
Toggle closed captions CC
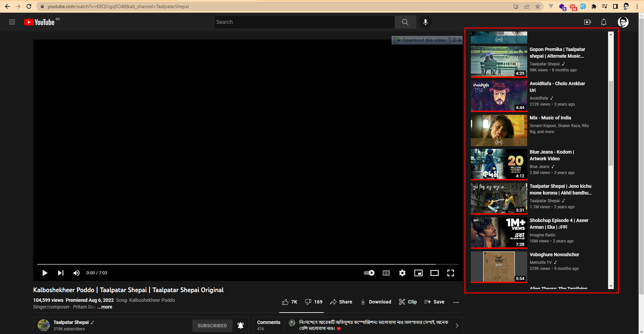pyautogui.click(x=386, y=273)
